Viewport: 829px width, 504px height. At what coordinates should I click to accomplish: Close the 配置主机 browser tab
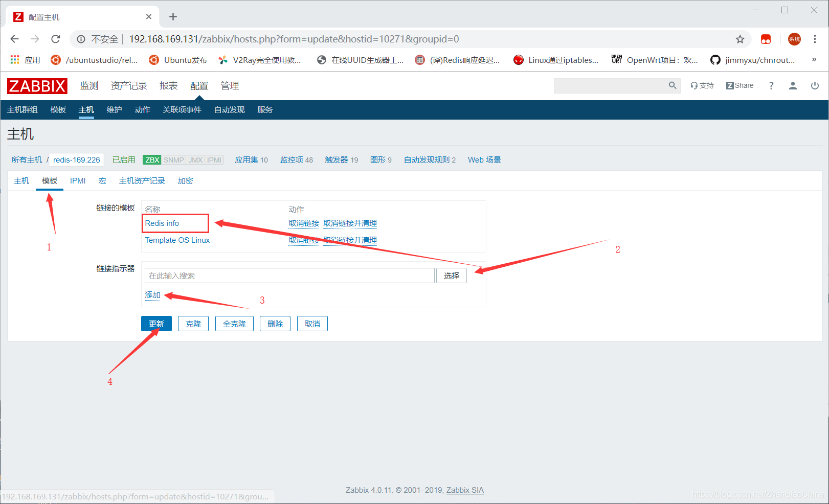click(x=149, y=17)
